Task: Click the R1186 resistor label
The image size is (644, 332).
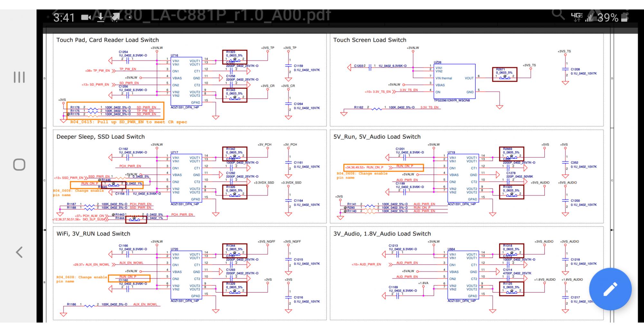Action: (x=71, y=304)
